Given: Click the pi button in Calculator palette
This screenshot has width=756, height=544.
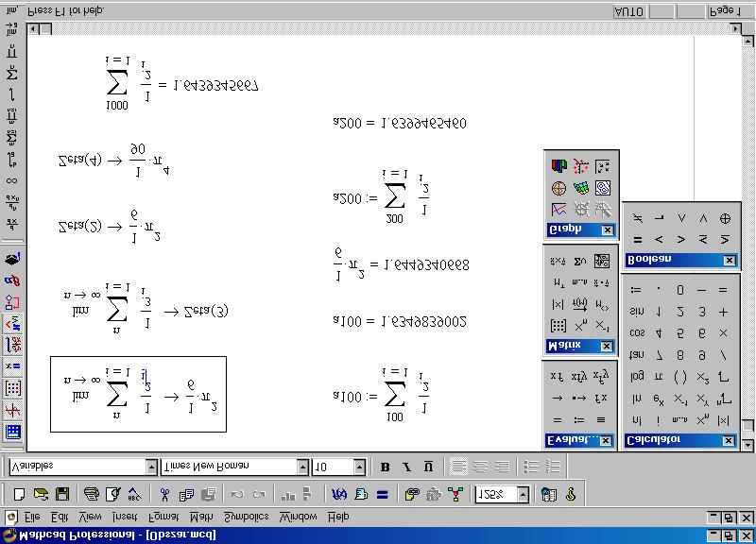Looking at the screenshot, I should point(659,377).
